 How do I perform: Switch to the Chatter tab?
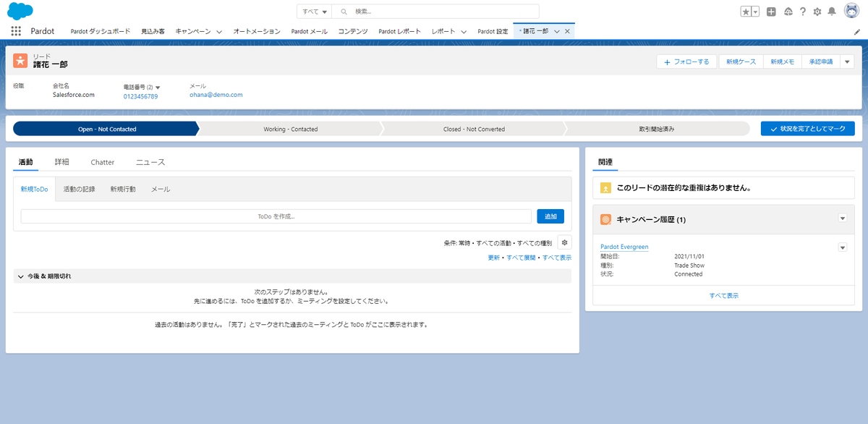click(103, 162)
